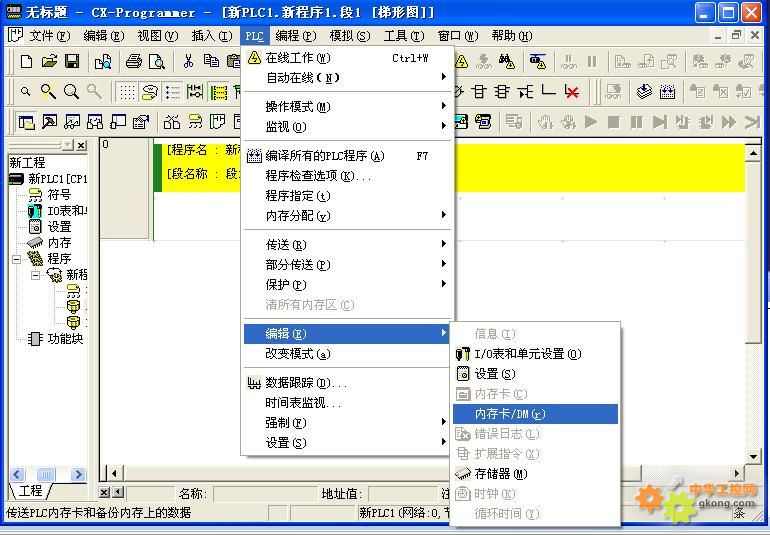Select 在线工作 (W) menu entry

coord(348,58)
